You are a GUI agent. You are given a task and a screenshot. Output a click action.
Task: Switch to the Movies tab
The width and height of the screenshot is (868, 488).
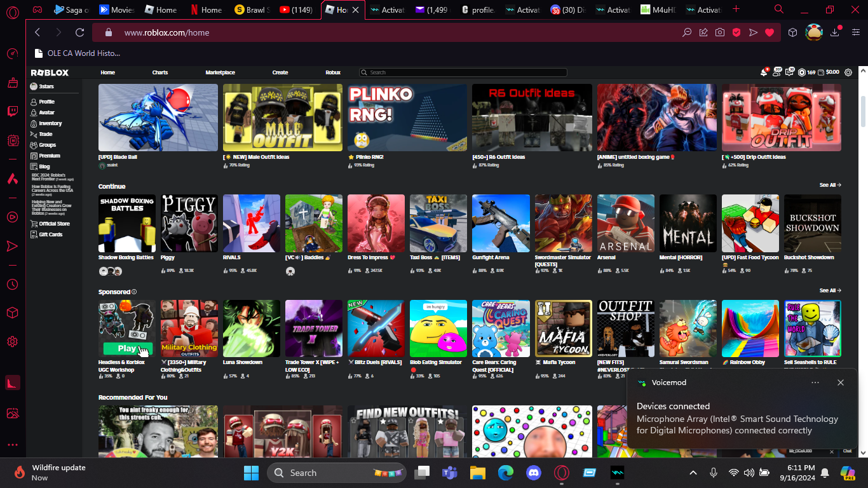click(117, 10)
